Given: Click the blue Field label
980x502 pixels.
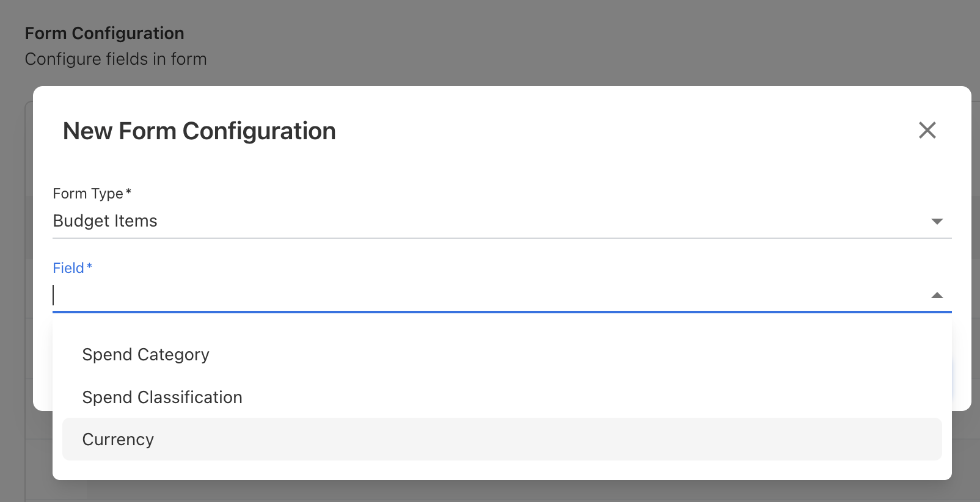Looking at the screenshot, I should tap(68, 268).
